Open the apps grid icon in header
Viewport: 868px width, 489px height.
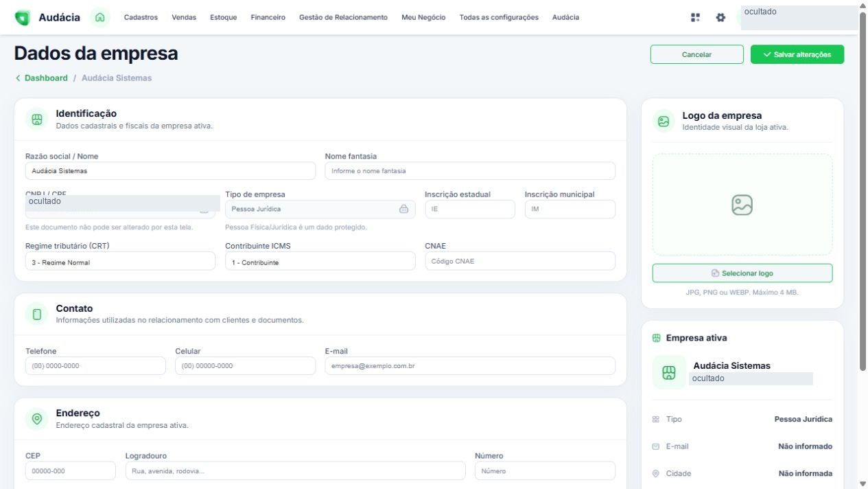(695, 18)
